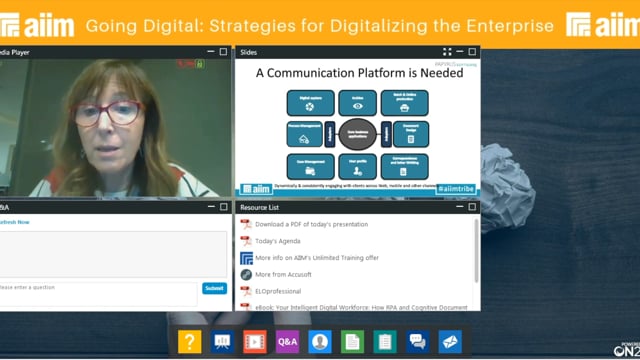Click the question entry text field
Image resolution: width=640 pixels, height=360 pixels.
[x=98, y=294]
